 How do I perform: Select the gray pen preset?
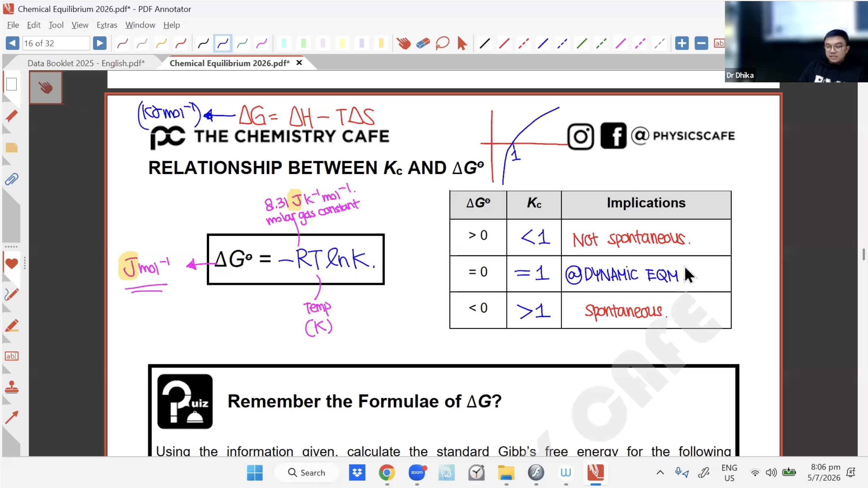[142, 43]
